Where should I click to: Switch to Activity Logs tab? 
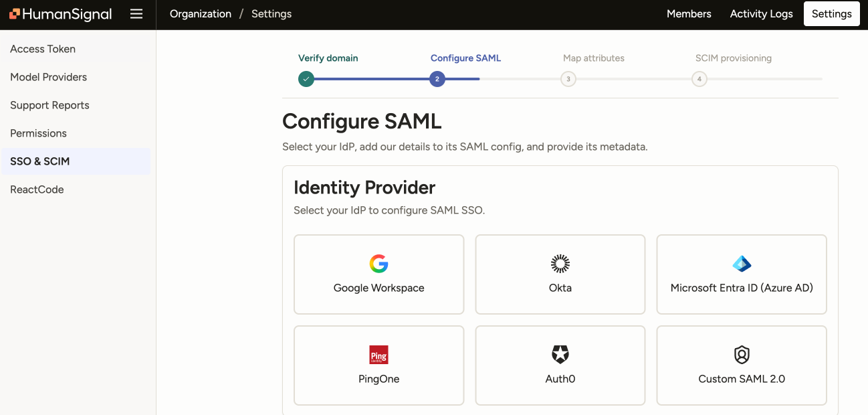(761, 14)
